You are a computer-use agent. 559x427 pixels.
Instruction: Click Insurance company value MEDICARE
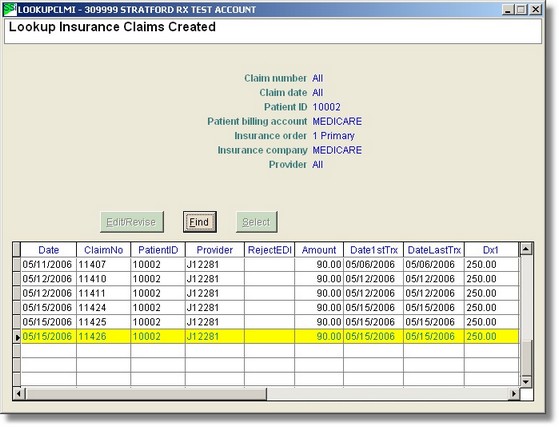[337, 150]
